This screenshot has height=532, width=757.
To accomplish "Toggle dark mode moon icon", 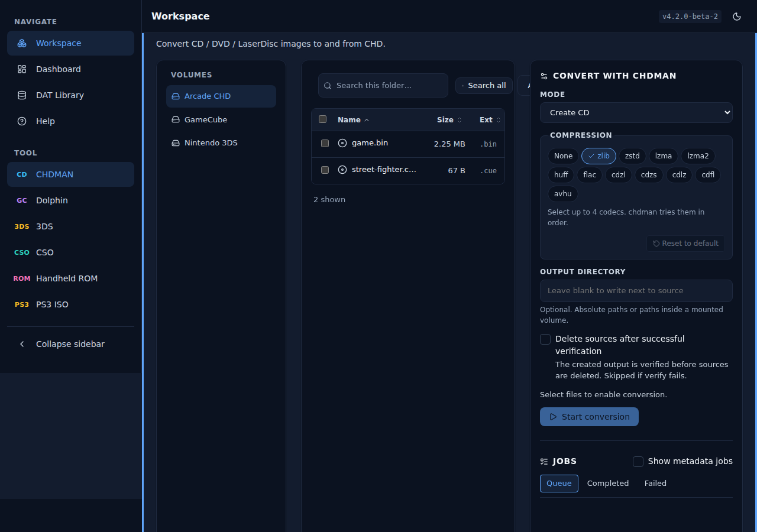I will [x=737, y=17].
